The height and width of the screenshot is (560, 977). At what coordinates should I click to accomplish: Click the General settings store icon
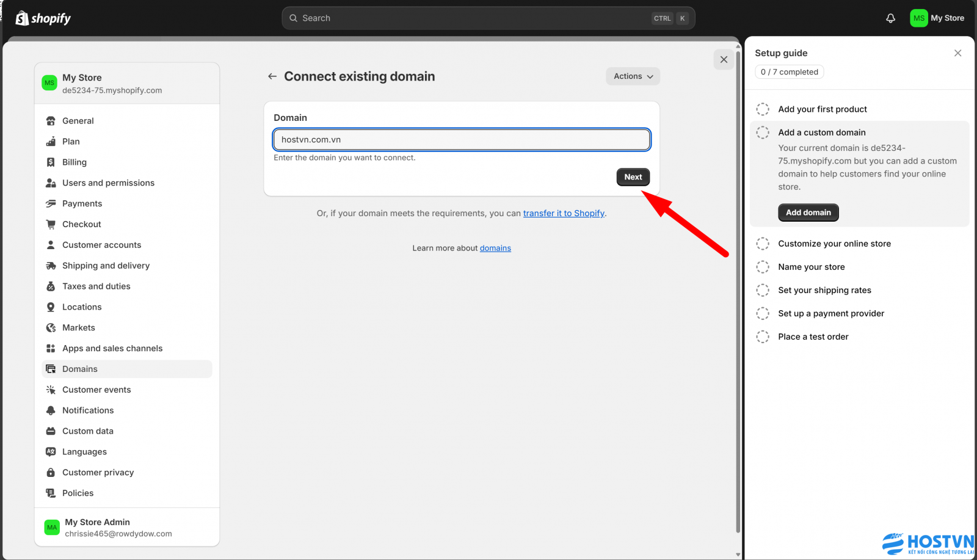(x=51, y=121)
